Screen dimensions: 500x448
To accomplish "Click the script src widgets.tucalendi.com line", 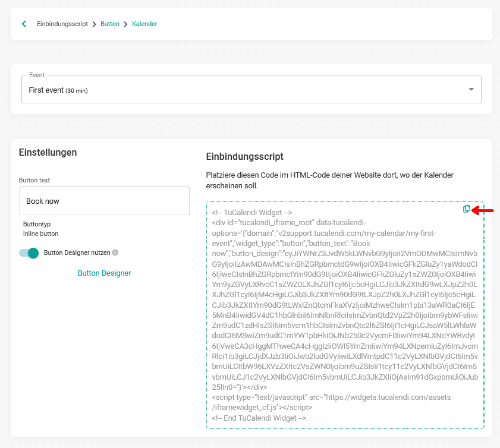I will [331, 402].
